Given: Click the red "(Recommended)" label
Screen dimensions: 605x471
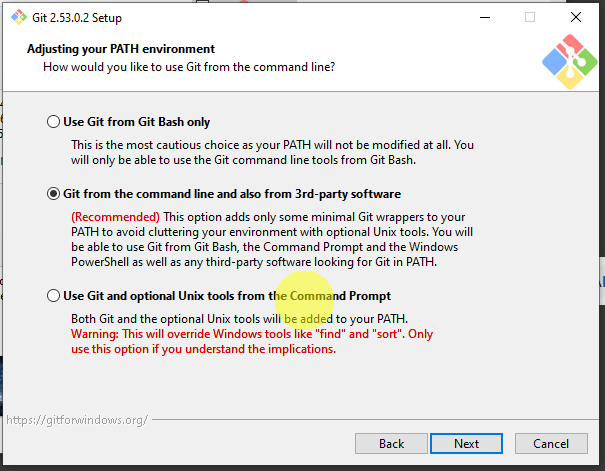Looking at the screenshot, I should coord(115,217).
